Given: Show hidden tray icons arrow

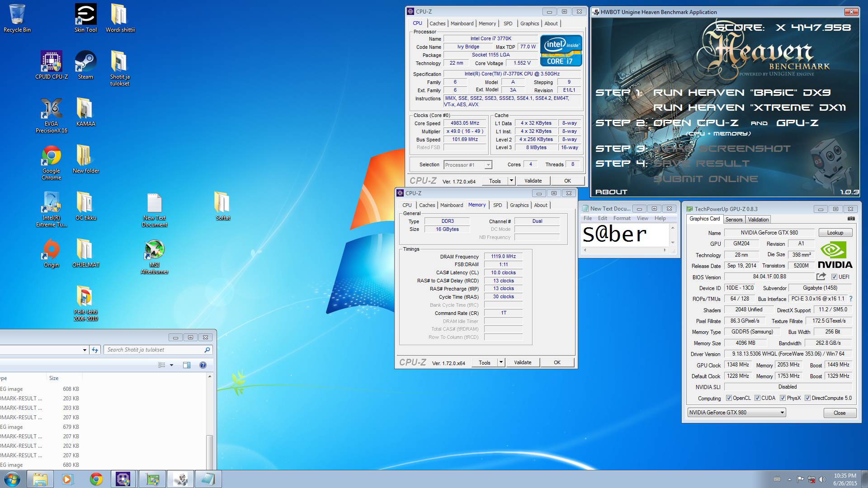Looking at the screenshot, I should (790, 479).
